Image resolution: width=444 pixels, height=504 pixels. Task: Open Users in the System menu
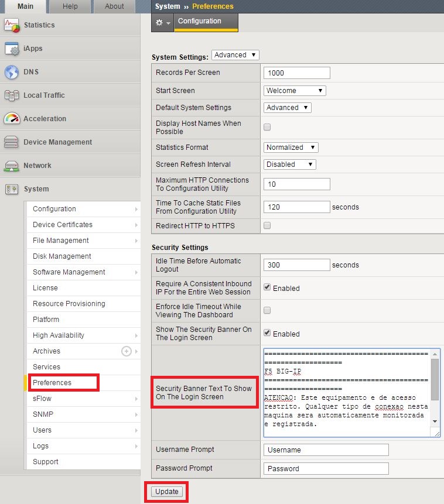pyautogui.click(x=42, y=430)
